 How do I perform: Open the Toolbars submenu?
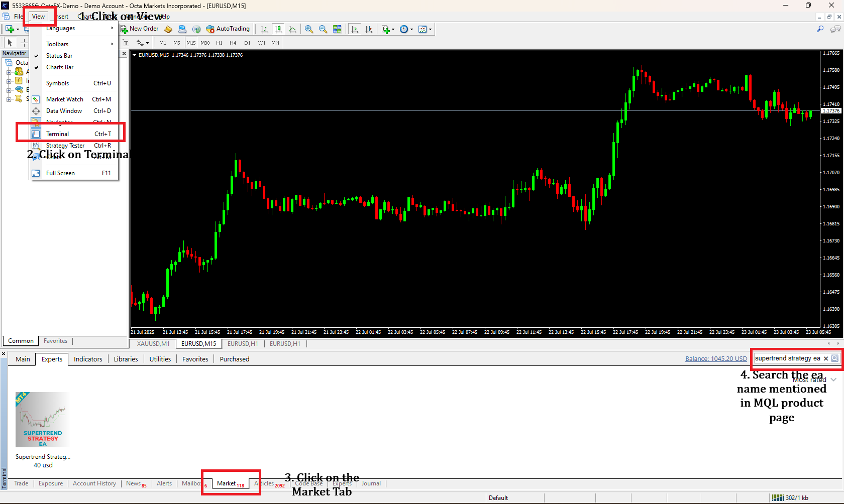[74, 44]
